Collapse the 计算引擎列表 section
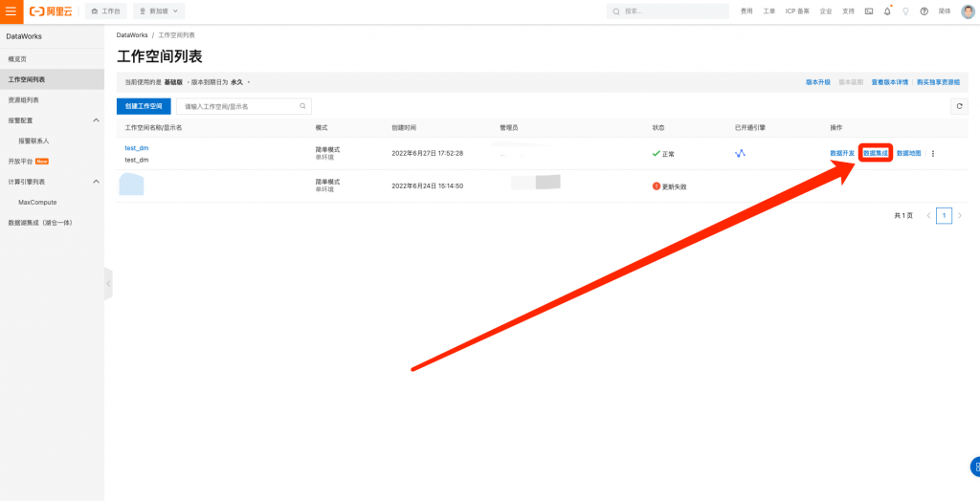Image resolution: width=980 pixels, height=501 pixels. [97, 182]
